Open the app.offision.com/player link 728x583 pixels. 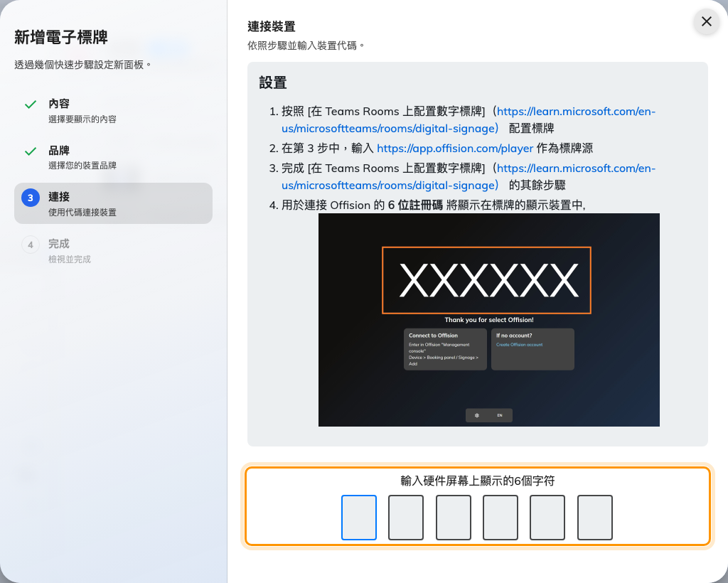tap(455, 148)
